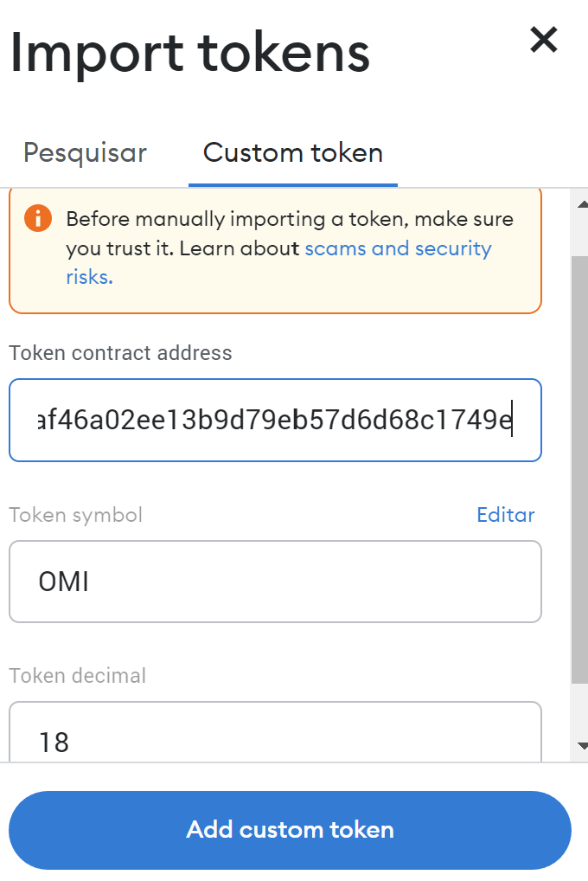Click the Import tokens heading

click(x=190, y=54)
